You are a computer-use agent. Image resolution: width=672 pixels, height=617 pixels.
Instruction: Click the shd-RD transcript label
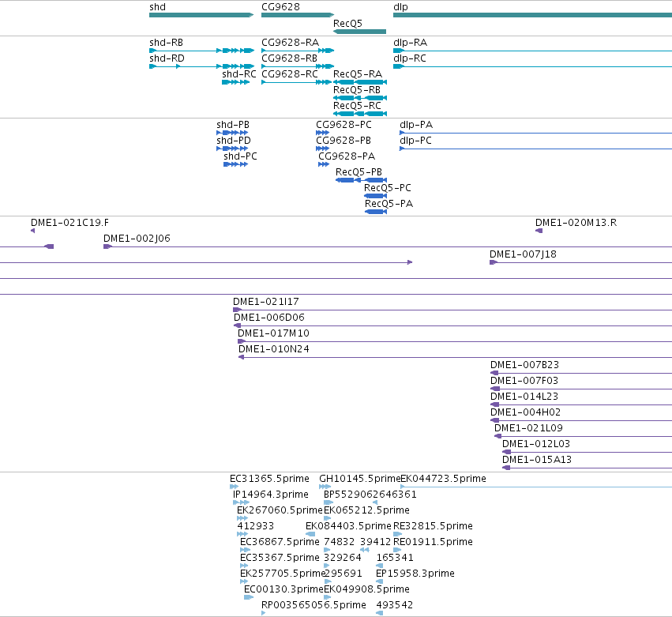click(x=167, y=58)
